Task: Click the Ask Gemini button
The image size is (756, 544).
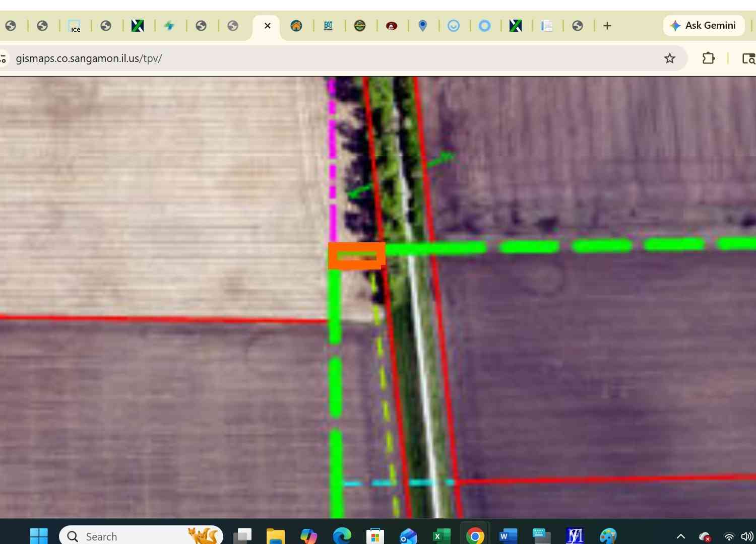Action: (x=704, y=25)
